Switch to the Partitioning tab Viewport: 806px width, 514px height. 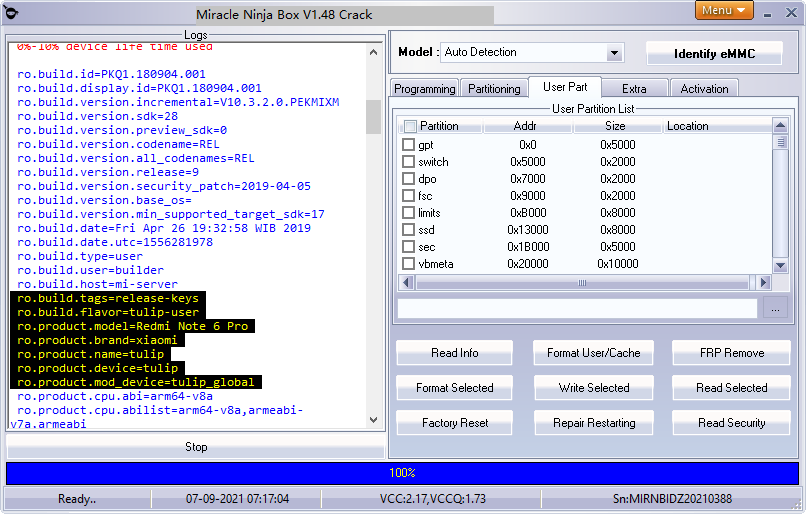[494, 88]
